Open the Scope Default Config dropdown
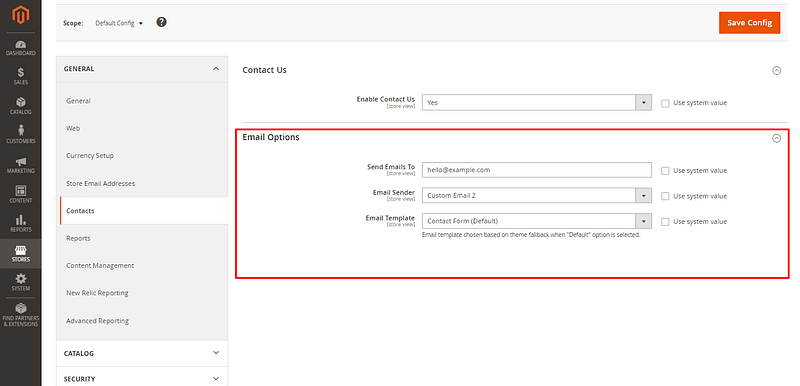The height and width of the screenshot is (386, 800). point(119,23)
